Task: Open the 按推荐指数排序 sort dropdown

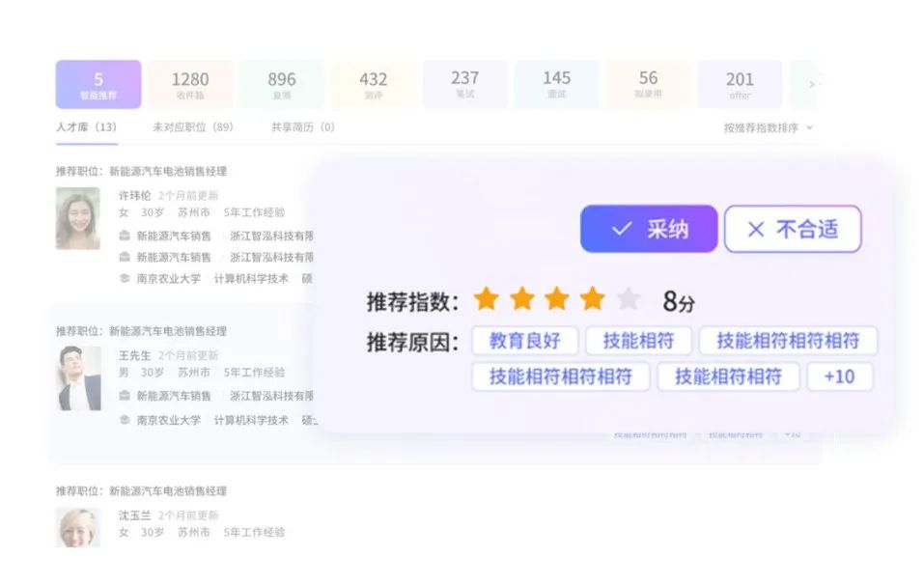Action: [768, 127]
